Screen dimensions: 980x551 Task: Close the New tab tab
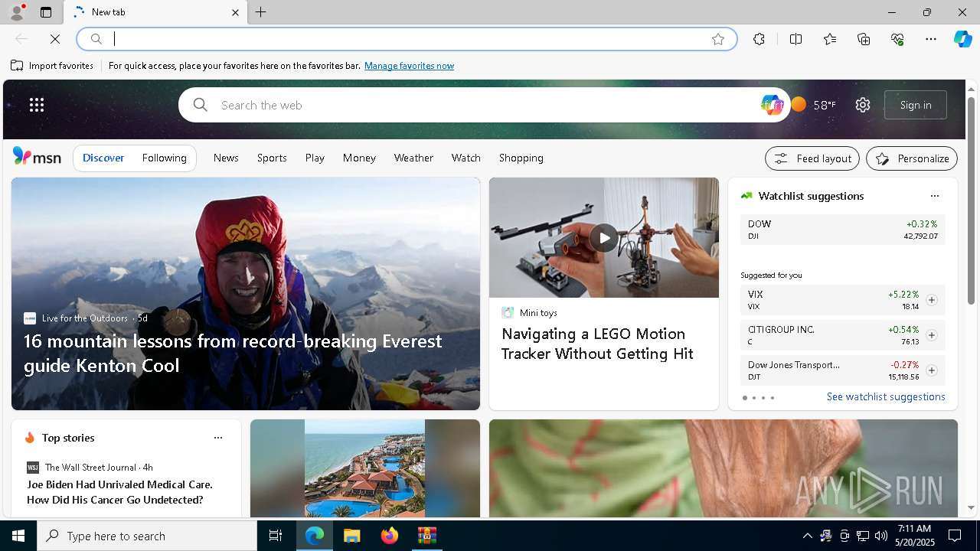(x=235, y=12)
